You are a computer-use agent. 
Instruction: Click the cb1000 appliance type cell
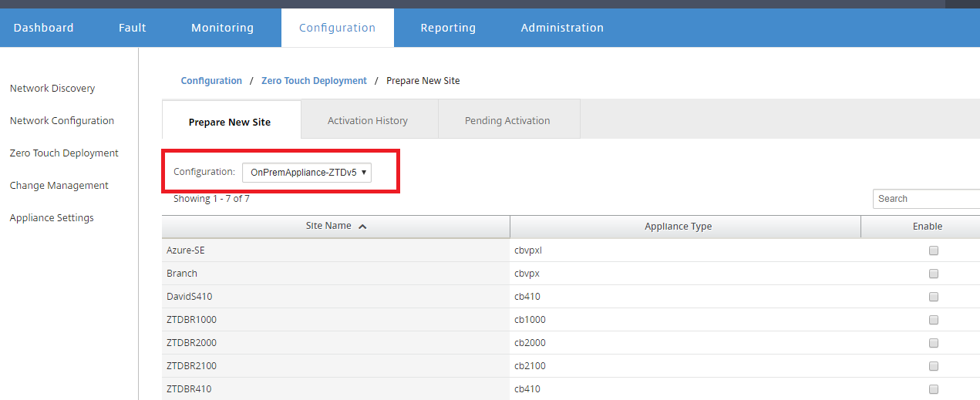pos(685,320)
